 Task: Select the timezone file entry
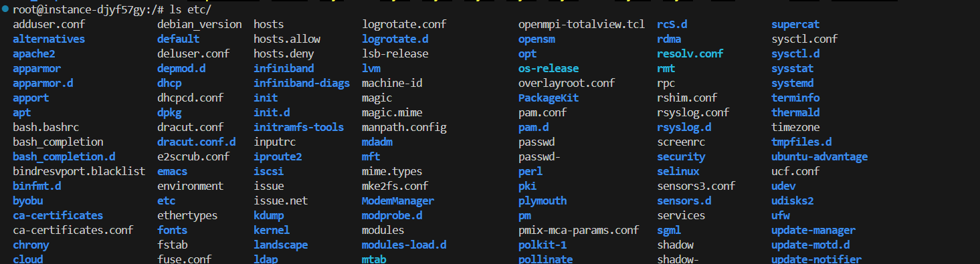pyautogui.click(x=795, y=127)
